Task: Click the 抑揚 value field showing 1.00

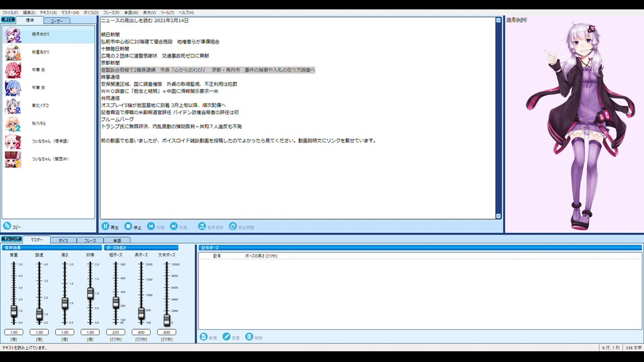Action: pyautogui.click(x=91, y=332)
